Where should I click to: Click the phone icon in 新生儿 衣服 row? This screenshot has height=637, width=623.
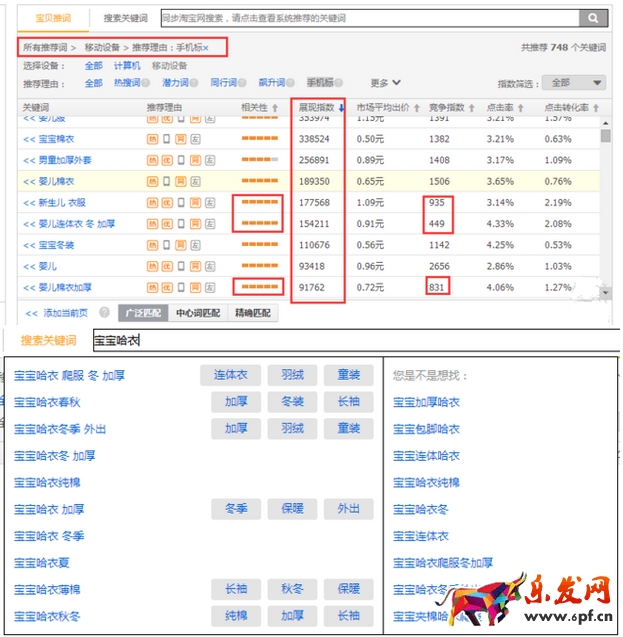(x=181, y=202)
